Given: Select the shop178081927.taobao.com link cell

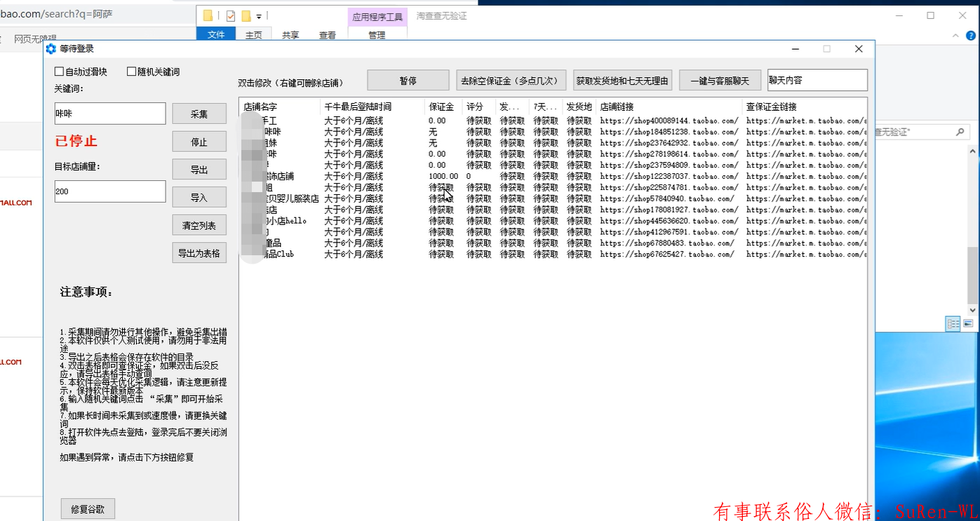Looking at the screenshot, I should point(669,210).
